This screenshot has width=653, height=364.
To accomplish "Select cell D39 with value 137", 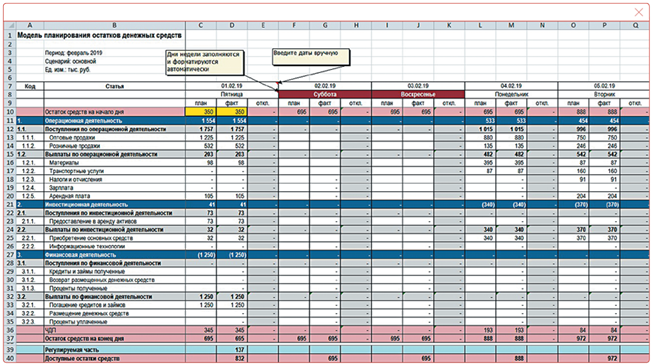I will [232, 350].
